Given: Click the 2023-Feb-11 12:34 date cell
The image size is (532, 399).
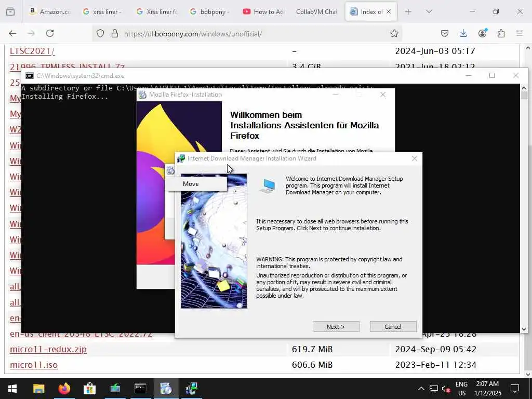Looking at the screenshot, I should 436,365.
